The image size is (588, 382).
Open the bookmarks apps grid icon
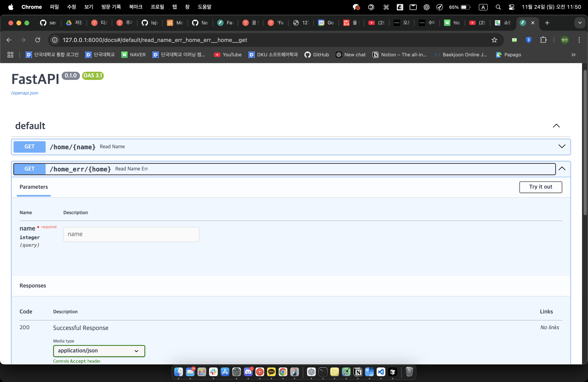coord(10,55)
